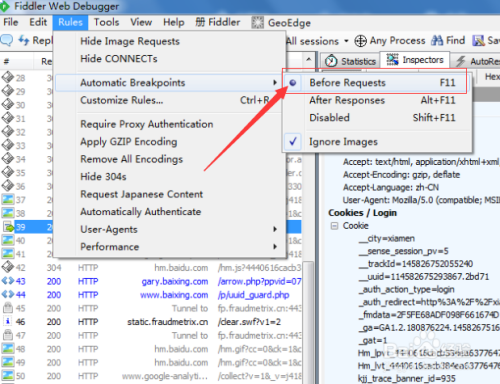The image size is (500, 384).
Task: Toggle the Ignore Images checkmark
Action: click(293, 142)
